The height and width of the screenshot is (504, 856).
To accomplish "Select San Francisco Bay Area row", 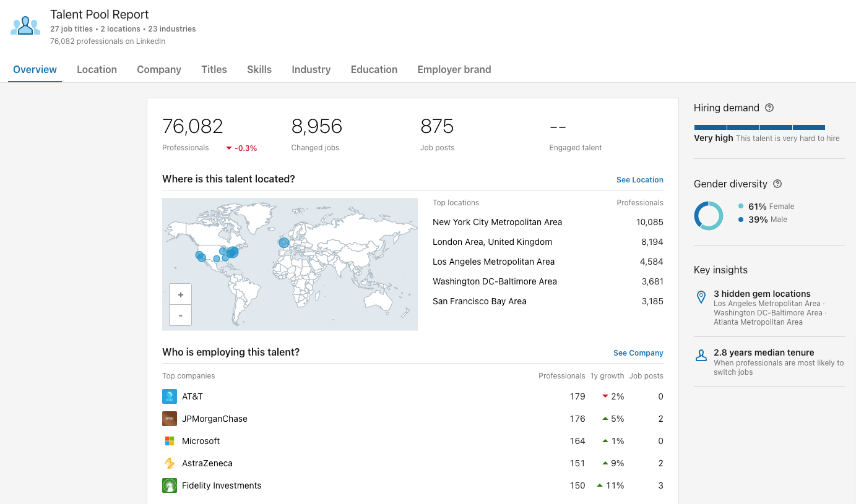I will (x=548, y=301).
